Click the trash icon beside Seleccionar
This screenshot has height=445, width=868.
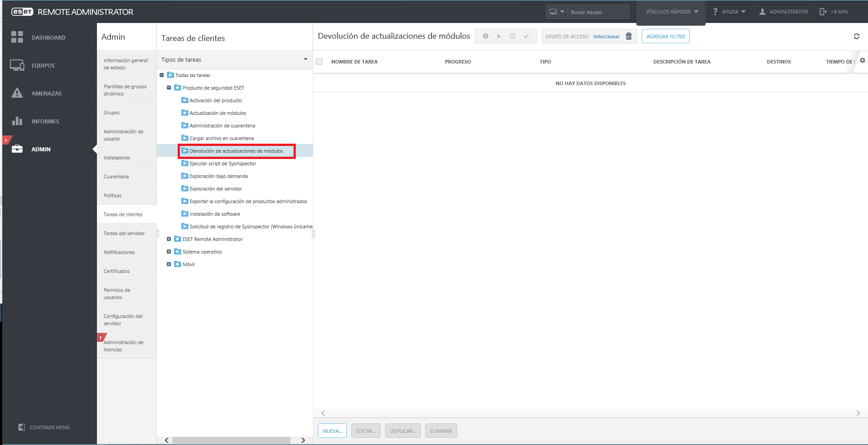(629, 36)
